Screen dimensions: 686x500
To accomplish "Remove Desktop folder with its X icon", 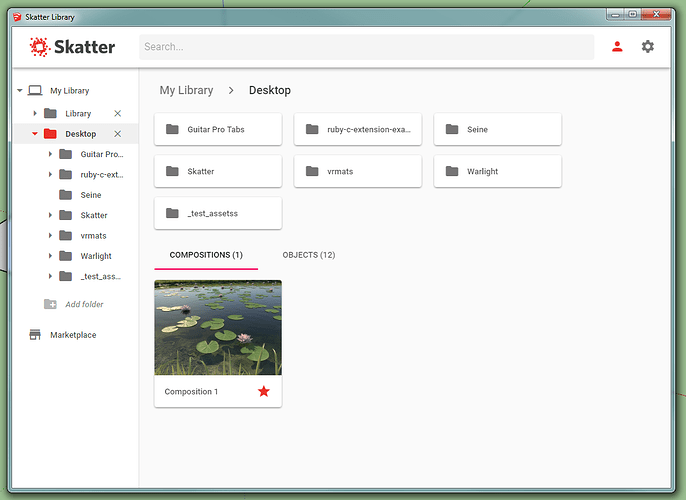I will coord(118,134).
